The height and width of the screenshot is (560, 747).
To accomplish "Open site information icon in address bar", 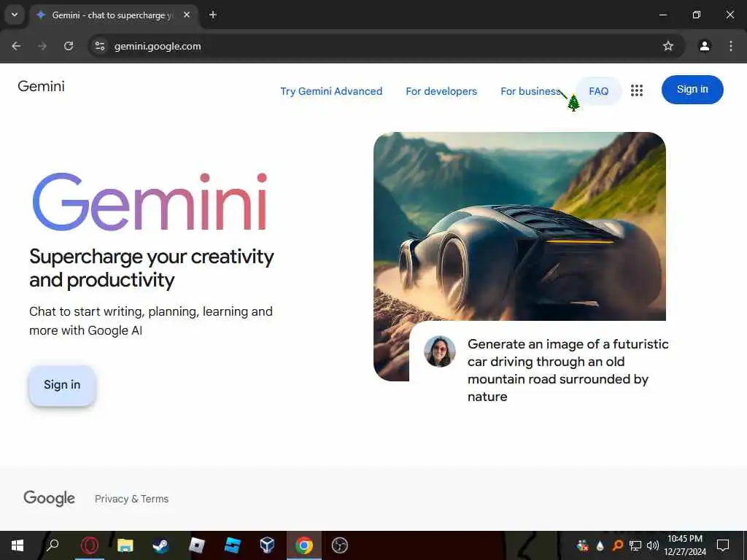I will [x=99, y=46].
